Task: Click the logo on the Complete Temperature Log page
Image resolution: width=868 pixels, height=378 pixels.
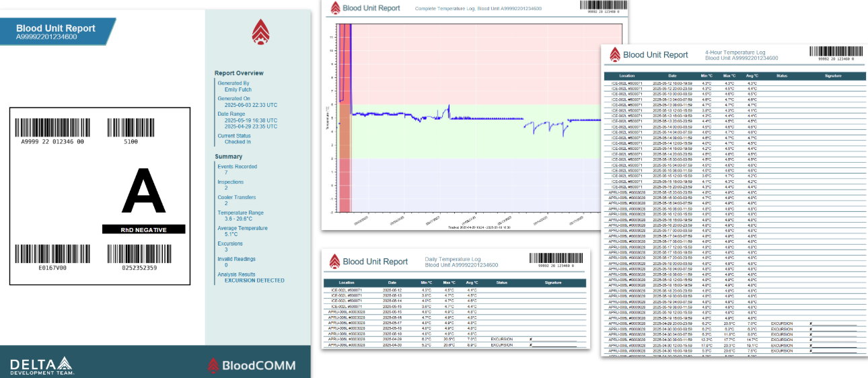Action: 334,7
